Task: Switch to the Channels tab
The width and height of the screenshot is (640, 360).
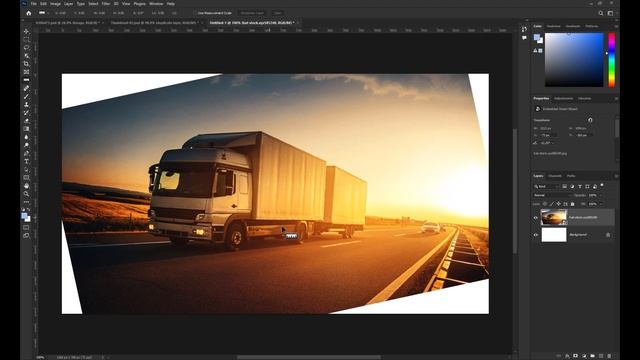Action: coord(555,176)
